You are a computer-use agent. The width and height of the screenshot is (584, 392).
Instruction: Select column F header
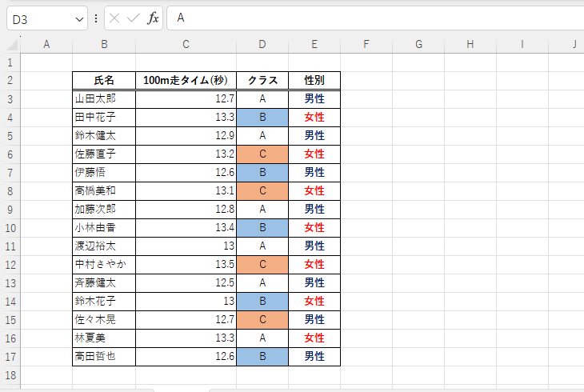click(x=366, y=44)
